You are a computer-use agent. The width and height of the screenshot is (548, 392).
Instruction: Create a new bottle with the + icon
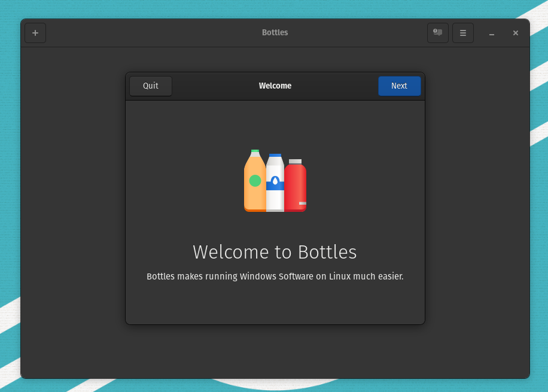pos(35,33)
